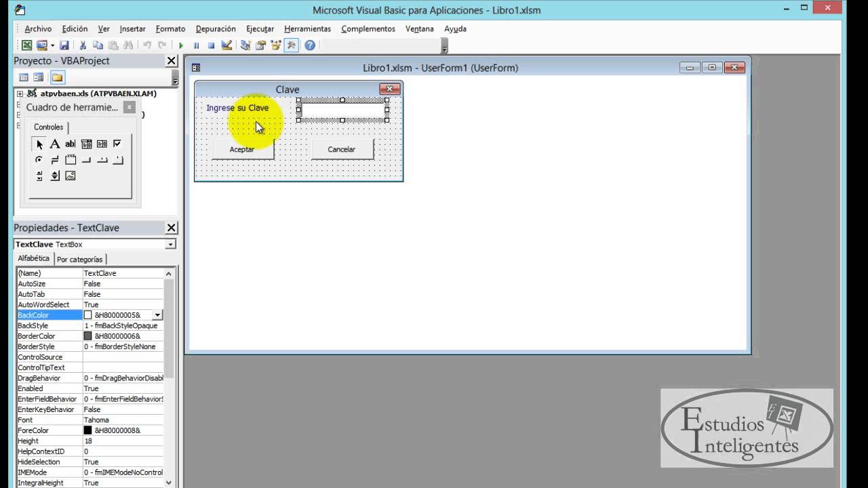Click the Redo arrow icon

pyautogui.click(x=162, y=45)
